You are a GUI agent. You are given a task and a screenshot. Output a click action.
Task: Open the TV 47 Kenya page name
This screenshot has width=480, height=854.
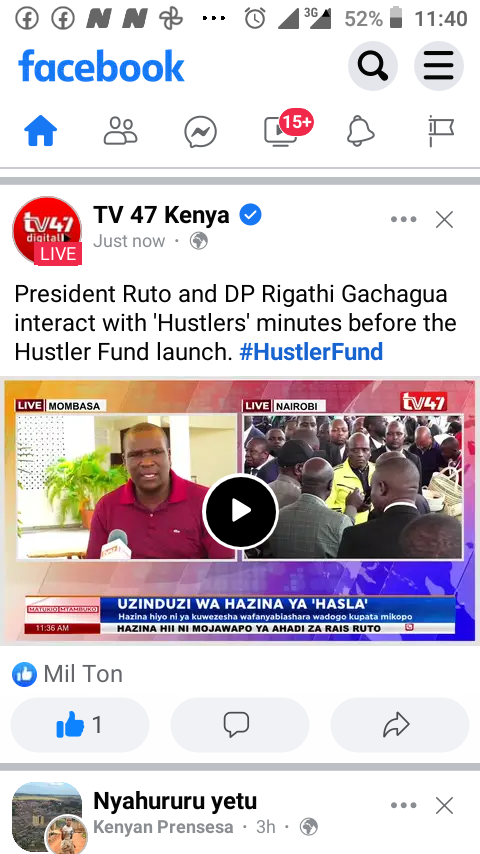tap(161, 215)
